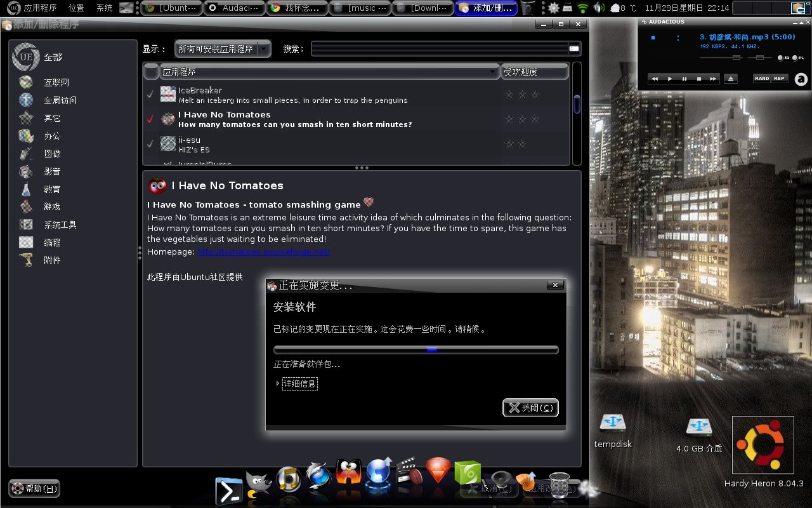Toggle Audacious RAND shuffle
The height and width of the screenshot is (508, 812).
(762, 79)
